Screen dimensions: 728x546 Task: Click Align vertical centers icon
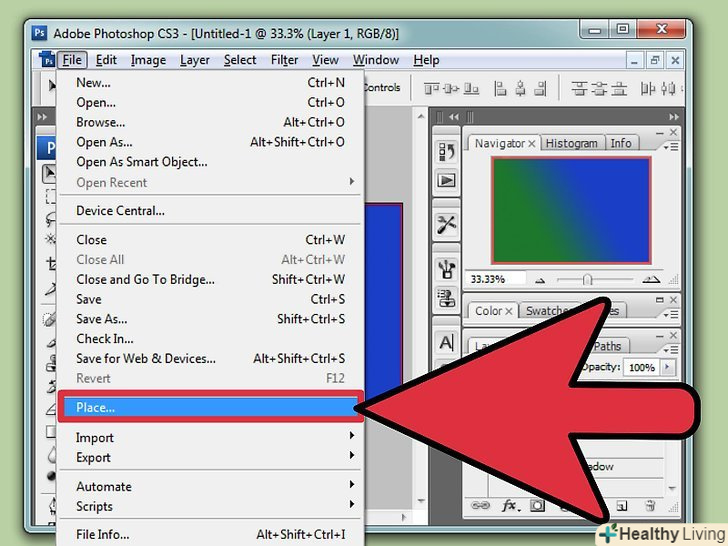(451, 88)
